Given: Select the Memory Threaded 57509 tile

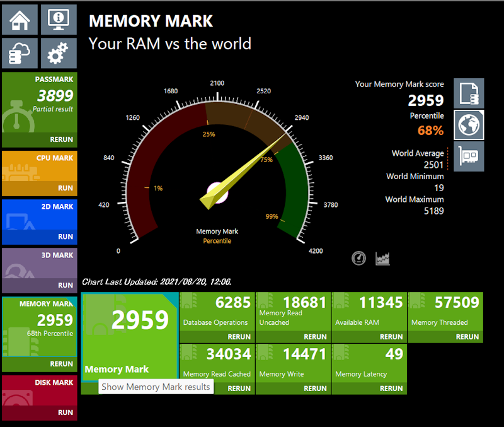Looking at the screenshot, I should (x=445, y=312).
